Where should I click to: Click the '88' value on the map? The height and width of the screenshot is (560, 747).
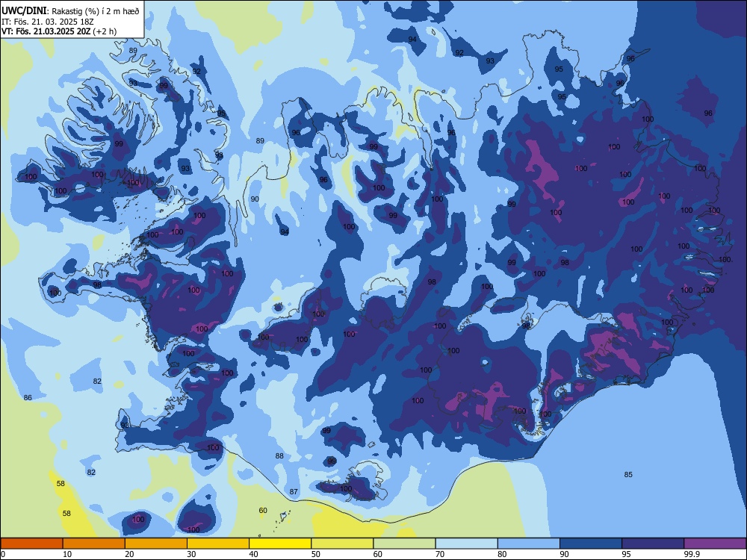(x=279, y=455)
